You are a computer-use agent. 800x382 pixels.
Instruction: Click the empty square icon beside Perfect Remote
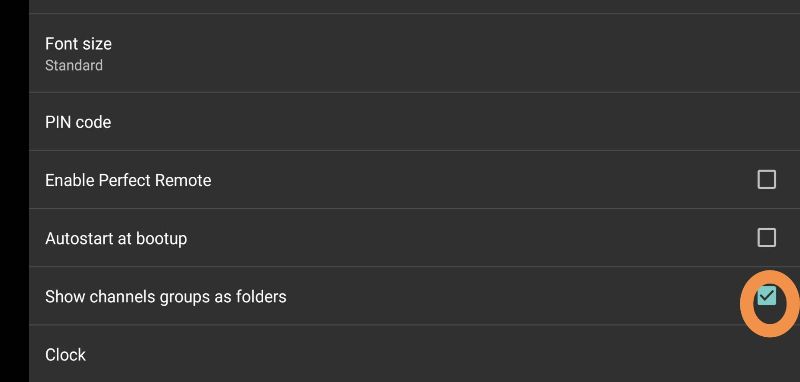[x=766, y=180]
